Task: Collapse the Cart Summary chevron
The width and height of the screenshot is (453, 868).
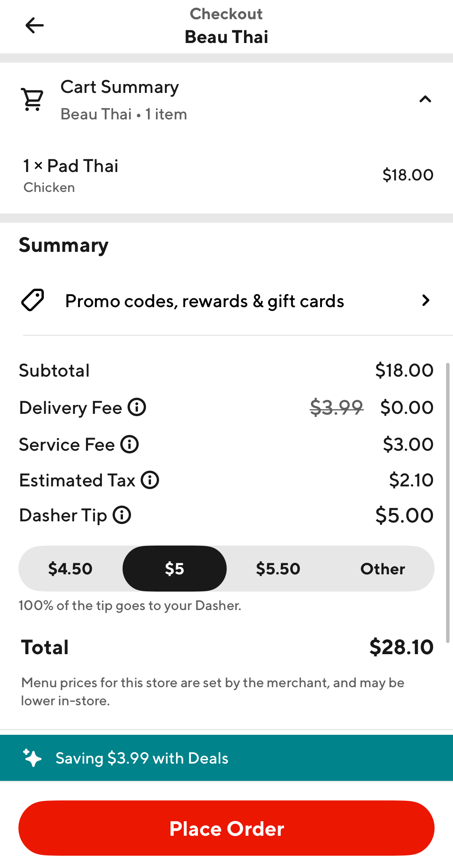Action: tap(425, 99)
